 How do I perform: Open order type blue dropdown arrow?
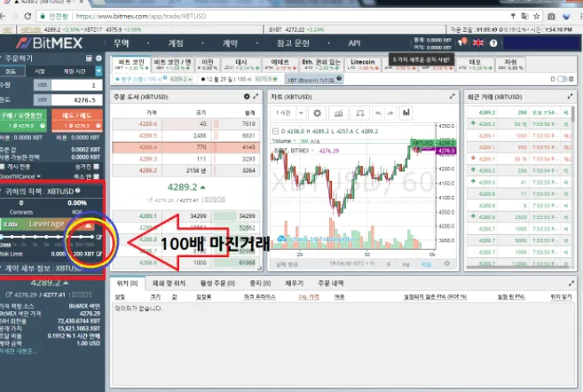point(98,71)
